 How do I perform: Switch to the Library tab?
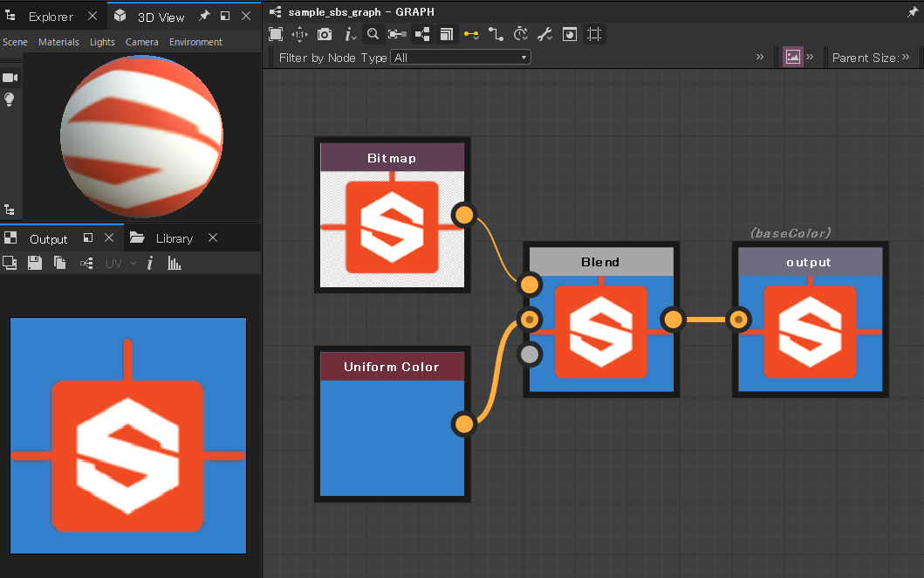175,238
